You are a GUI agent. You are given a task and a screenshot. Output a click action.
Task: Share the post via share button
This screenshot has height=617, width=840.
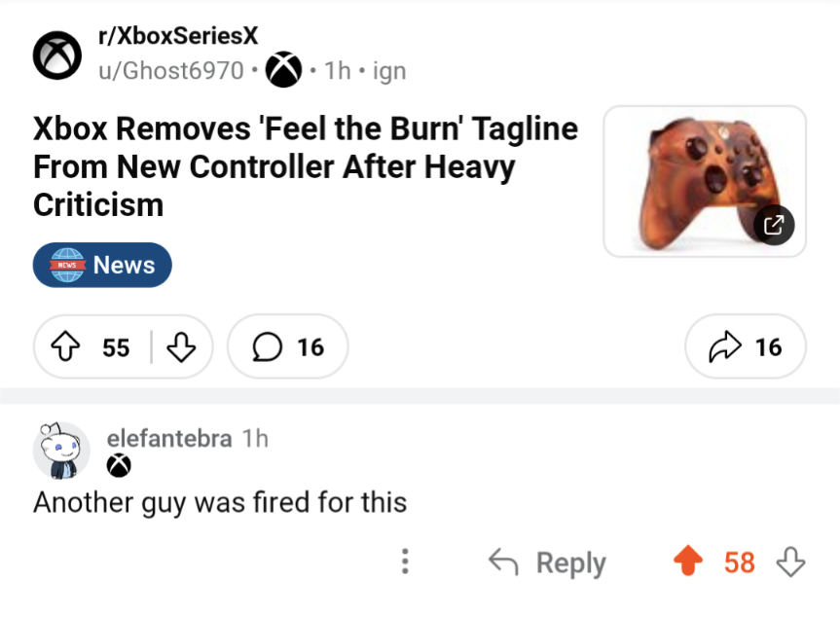tap(746, 346)
